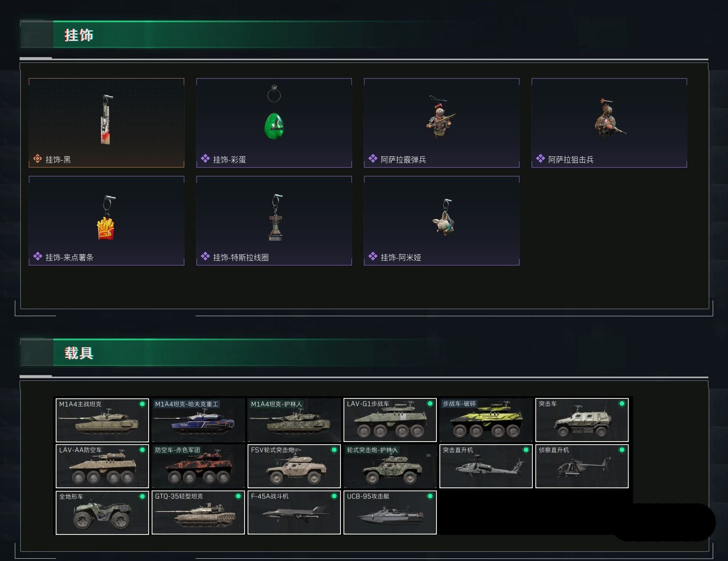
Task: Select the M1A4坦克-哈夫克重工 skin thumbnail
Action: (x=198, y=420)
